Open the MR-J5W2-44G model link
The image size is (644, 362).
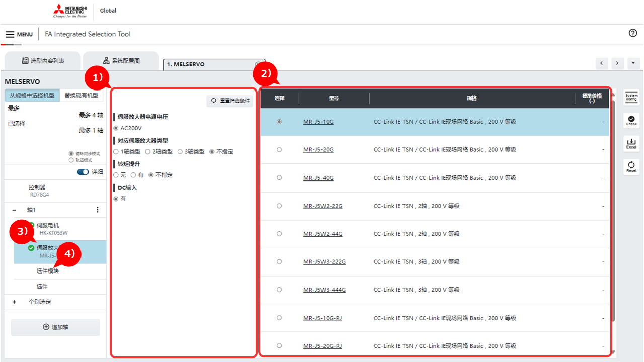click(323, 234)
